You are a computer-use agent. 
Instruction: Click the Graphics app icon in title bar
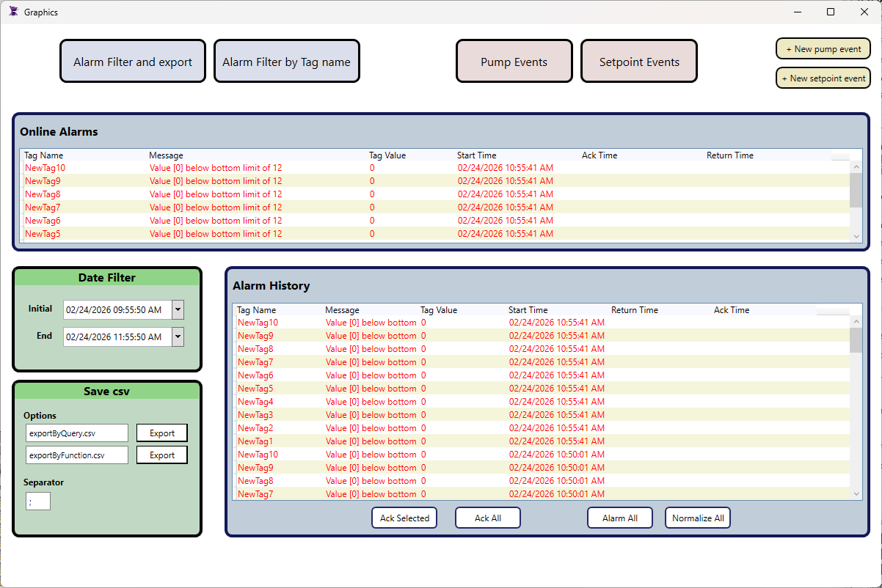13,12
